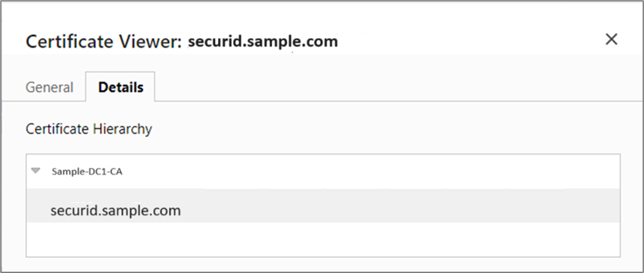
Task: Click the Certificate Hierarchy section label
Action: coord(89,129)
